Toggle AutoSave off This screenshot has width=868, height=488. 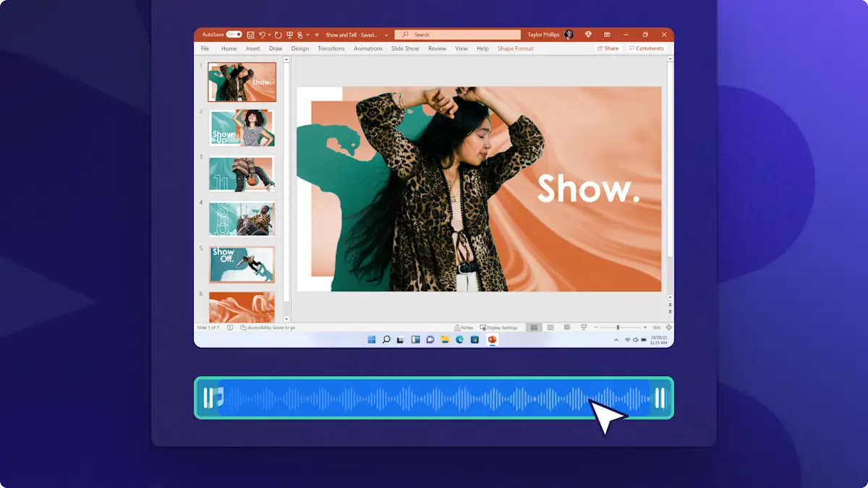pyautogui.click(x=234, y=34)
